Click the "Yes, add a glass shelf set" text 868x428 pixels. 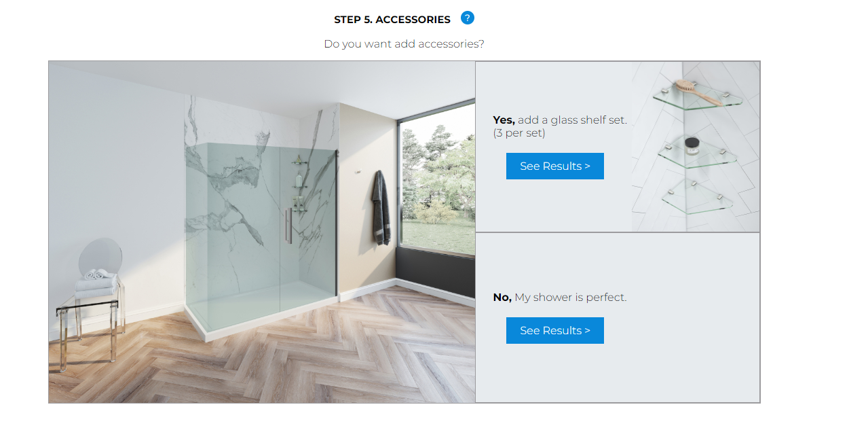coord(560,120)
